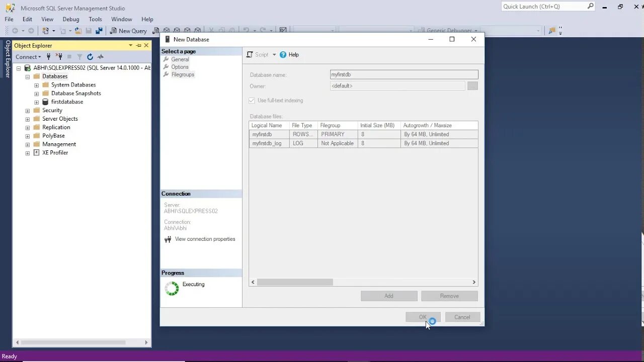Open the Window menu

[x=122, y=19]
